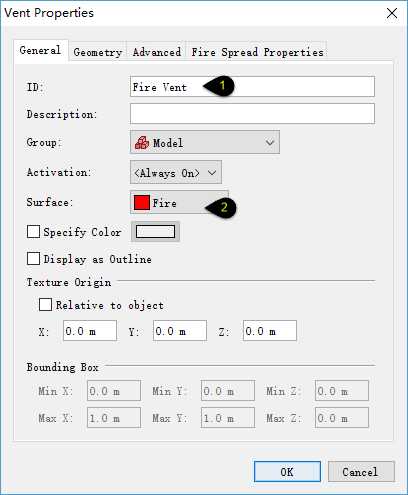Viewport: 408px width, 495px height.
Task: Check Relative to object option
Action: [45, 304]
